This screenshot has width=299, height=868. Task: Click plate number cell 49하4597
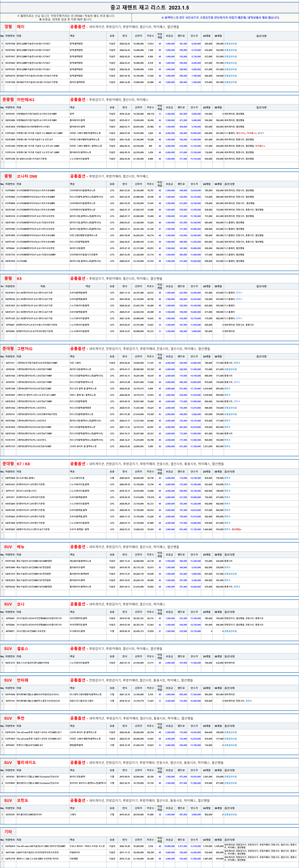coord(10,745)
